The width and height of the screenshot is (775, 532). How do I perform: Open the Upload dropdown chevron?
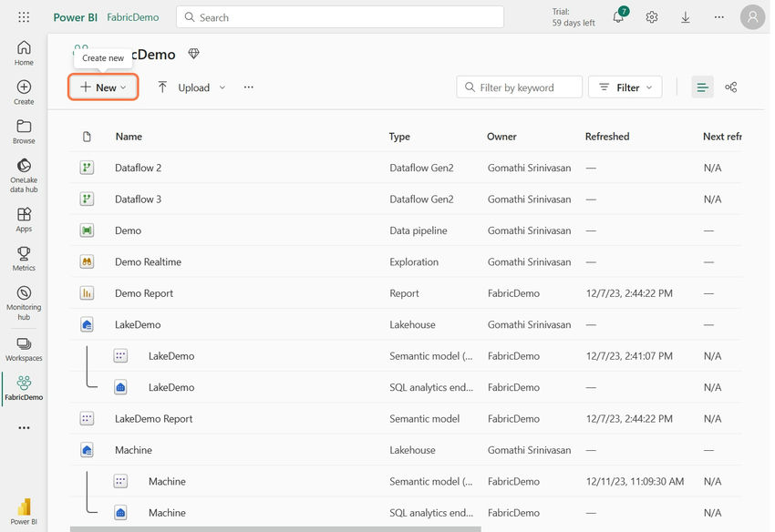click(222, 87)
